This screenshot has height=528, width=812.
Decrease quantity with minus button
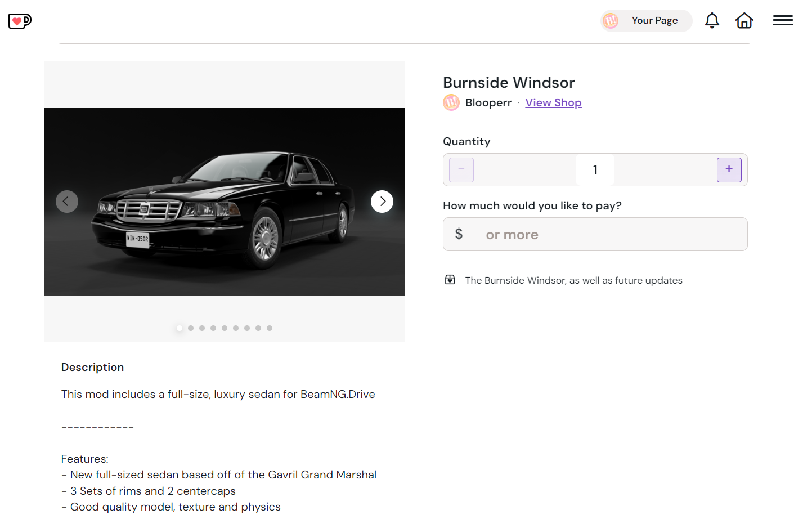[461, 169]
